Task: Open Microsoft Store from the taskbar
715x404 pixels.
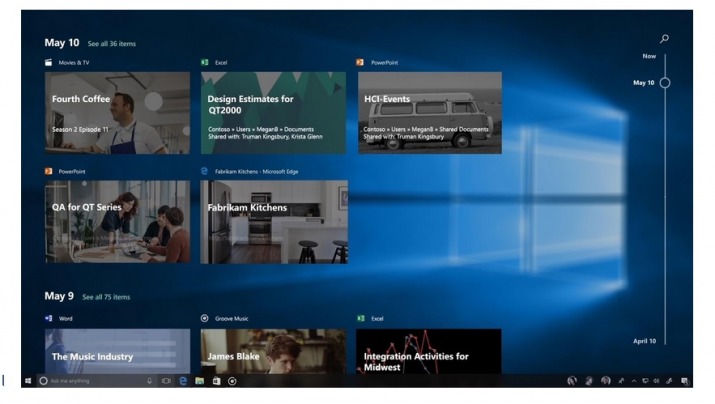Action: [x=216, y=381]
